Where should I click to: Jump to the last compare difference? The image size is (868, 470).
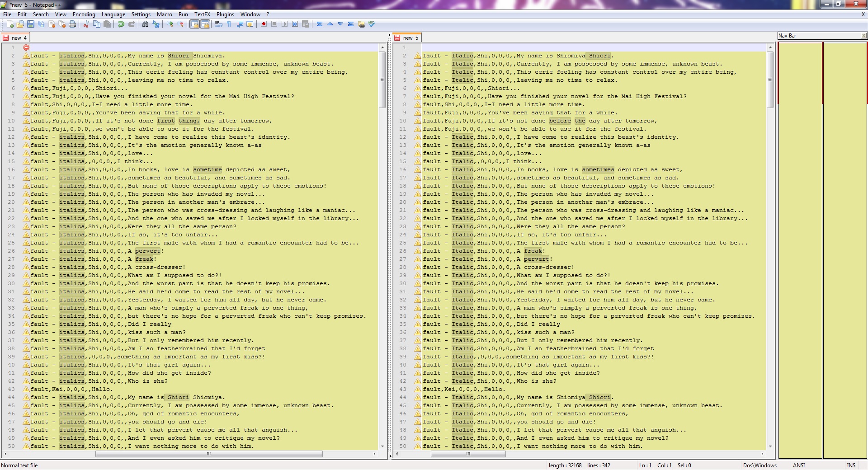point(351,24)
